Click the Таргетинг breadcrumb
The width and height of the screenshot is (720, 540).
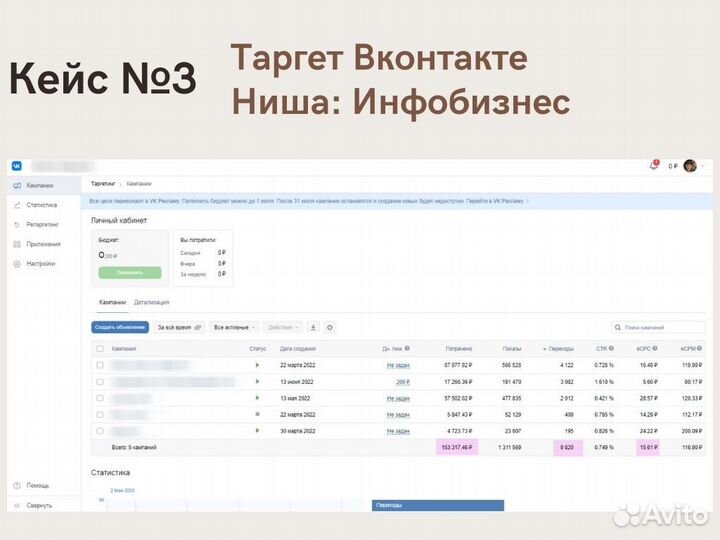point(103,184)
